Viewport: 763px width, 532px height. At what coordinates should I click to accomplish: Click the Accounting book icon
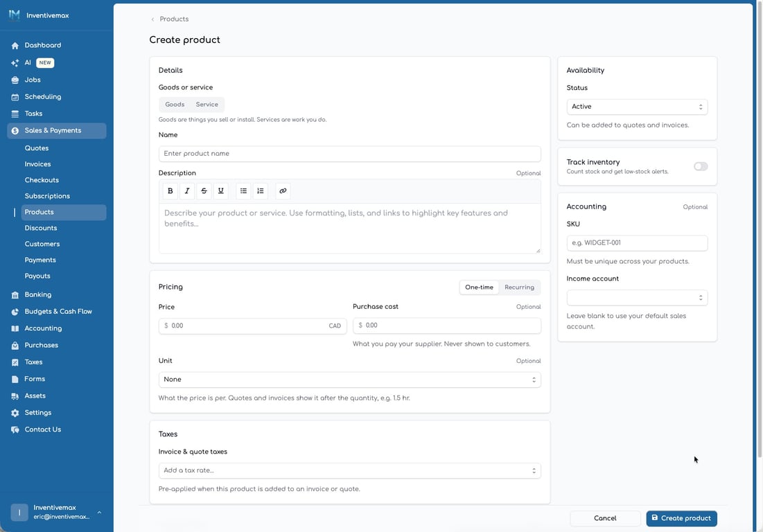coord(15,329)
